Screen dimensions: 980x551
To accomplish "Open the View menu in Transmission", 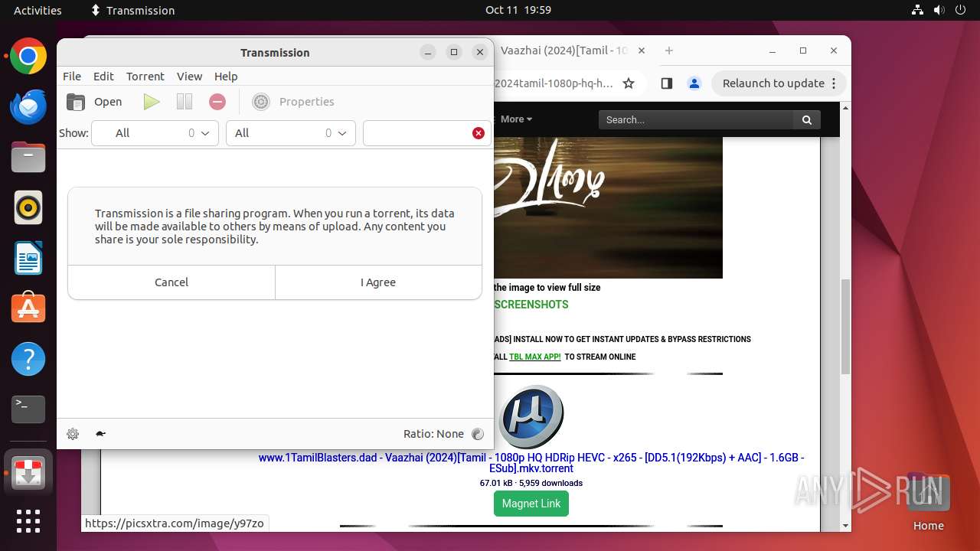I will (189, 77).
